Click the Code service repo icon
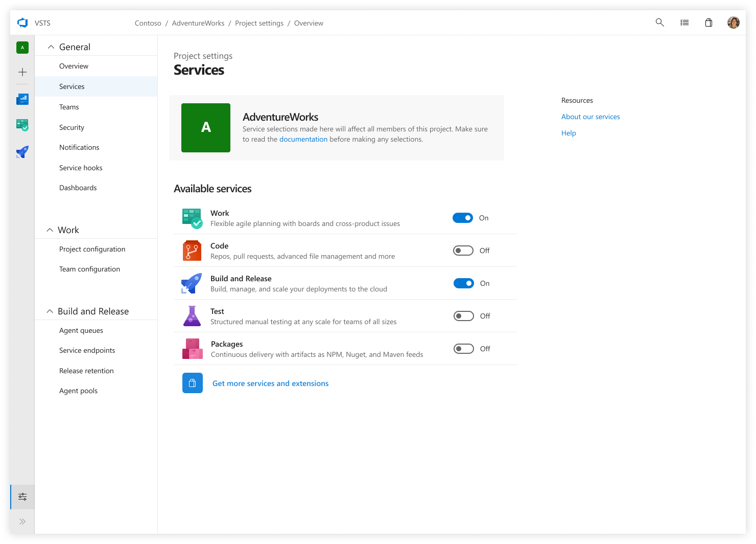This screenshot has height=544, width=756. point(192,251)
